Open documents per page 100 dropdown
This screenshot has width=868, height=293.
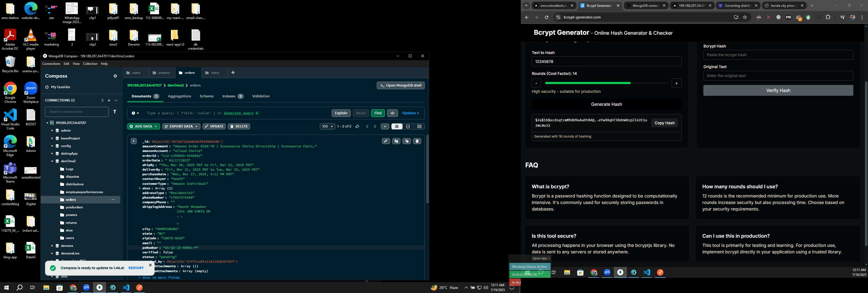pyautogui.click(x=327, y=126)
